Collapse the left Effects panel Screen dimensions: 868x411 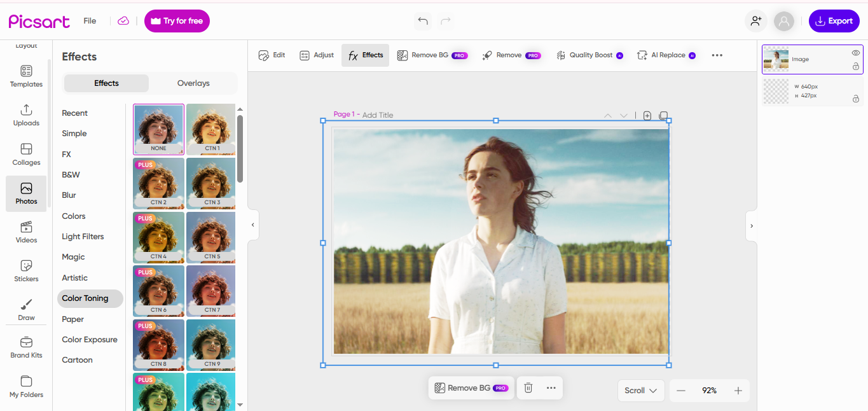(252, 225)
